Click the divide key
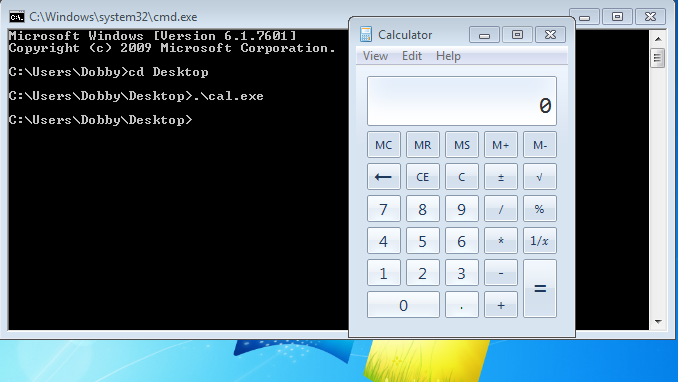 (501, 209)
